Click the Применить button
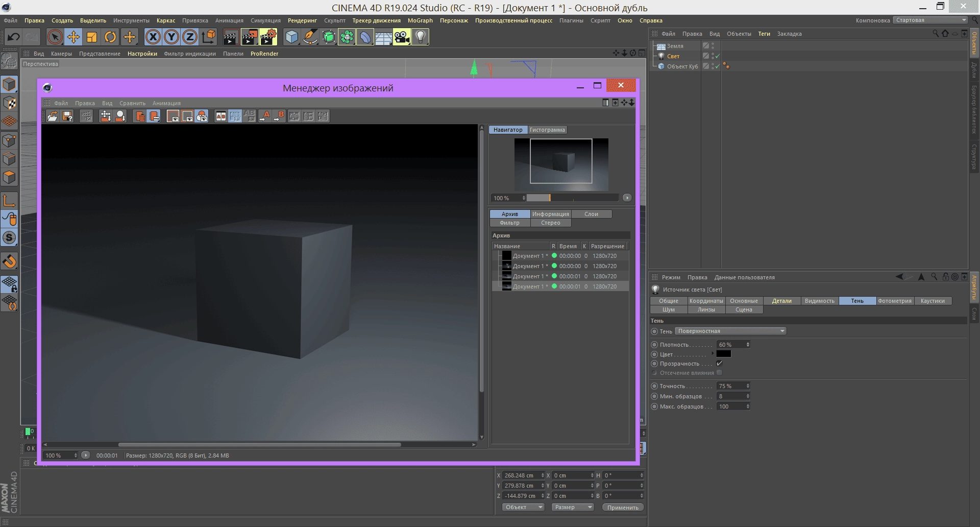Image resolution: width=980 pixels, height=527 pixels. [x=623, y=507]
